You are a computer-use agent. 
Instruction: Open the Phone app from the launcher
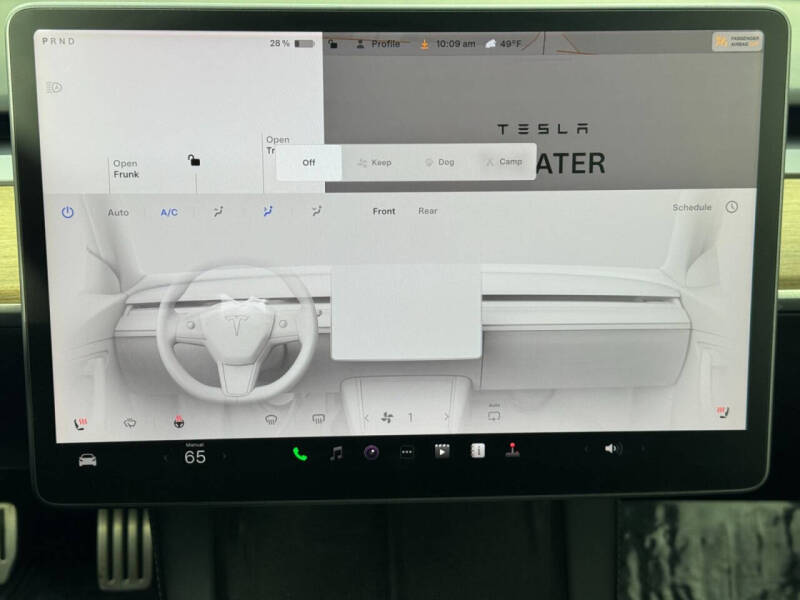coord(298,456)
